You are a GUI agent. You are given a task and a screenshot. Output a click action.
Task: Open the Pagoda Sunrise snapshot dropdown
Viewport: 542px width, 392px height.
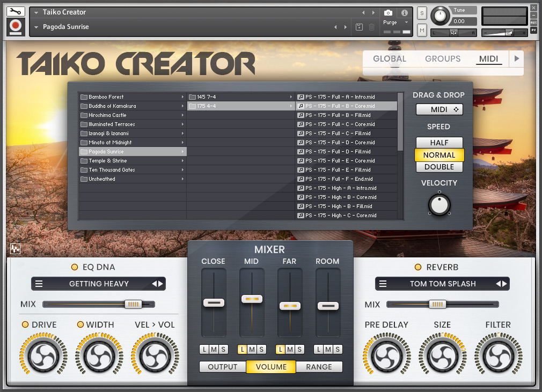point(36,27)
